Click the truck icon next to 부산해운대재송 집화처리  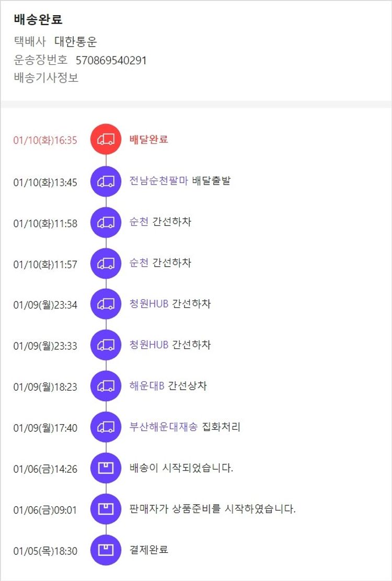coord(106,427)
